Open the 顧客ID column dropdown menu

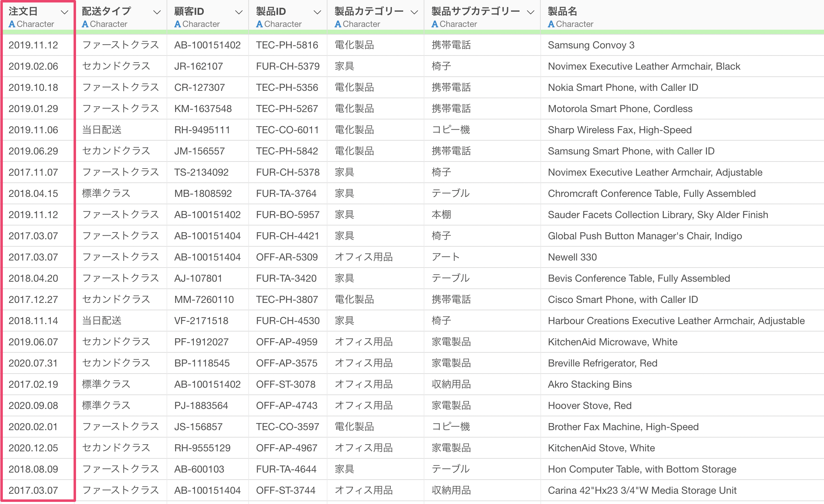coord(239,12)
